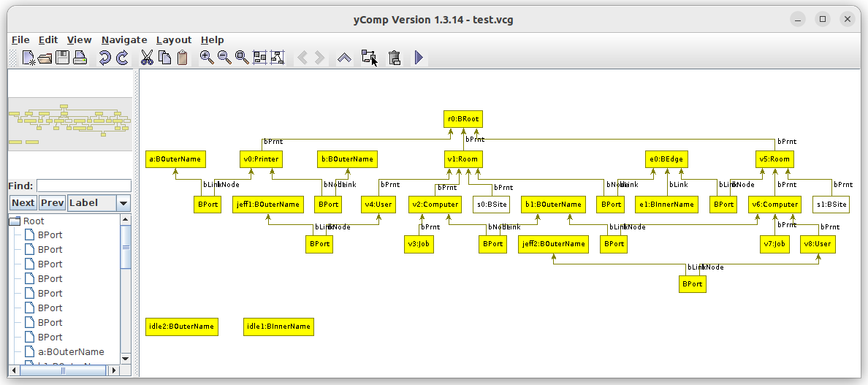Click the Print toolbar icon
Viewport: 868px width, 385px height.
point(80,58)
